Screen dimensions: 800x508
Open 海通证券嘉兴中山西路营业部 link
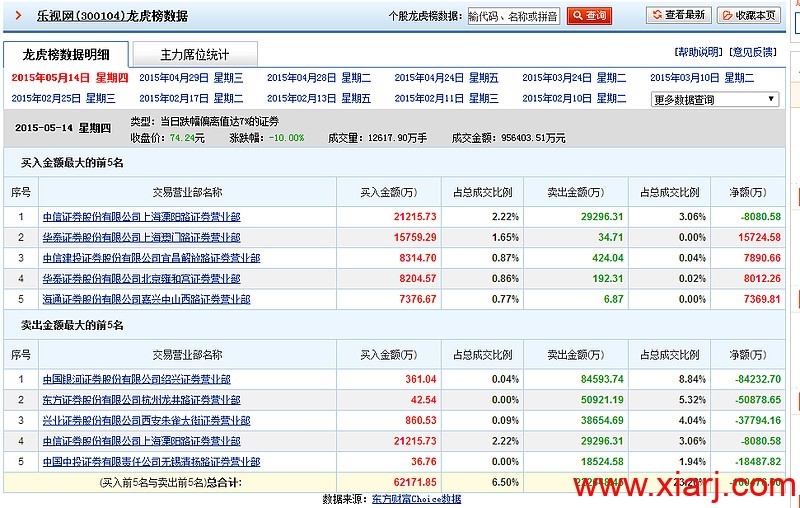coord(146,299)
